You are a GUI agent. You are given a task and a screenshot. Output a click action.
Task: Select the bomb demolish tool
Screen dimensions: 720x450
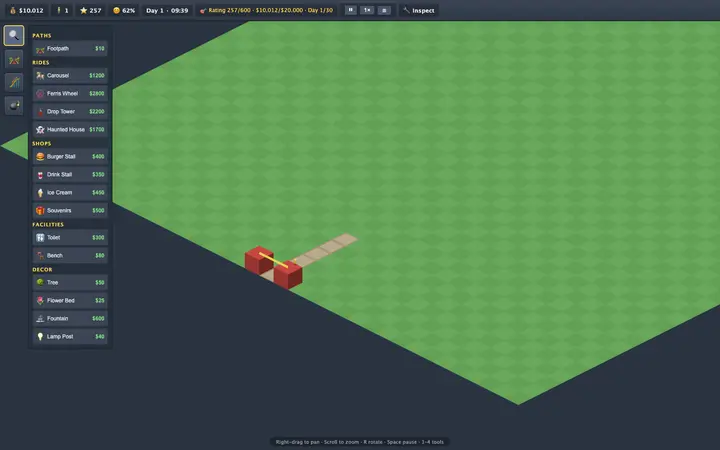(14, 106)
